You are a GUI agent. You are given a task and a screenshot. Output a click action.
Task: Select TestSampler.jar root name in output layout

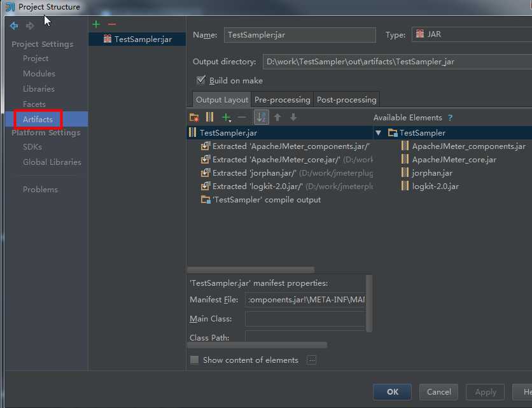tap(228, 133)
